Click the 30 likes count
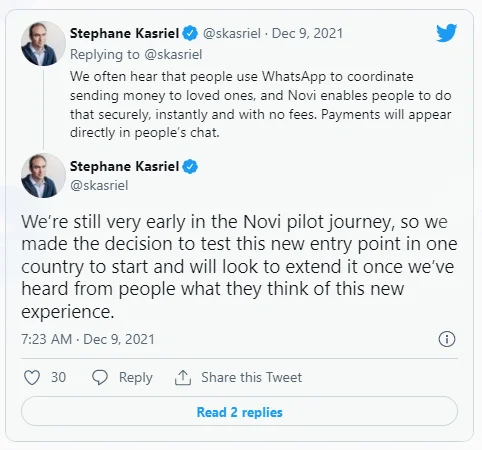 click(58, 377)
